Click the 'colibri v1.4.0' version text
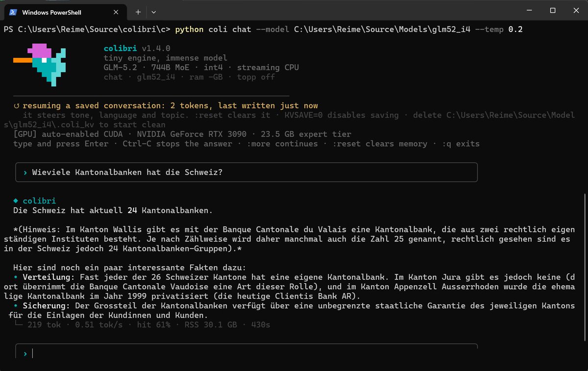 point(137,49)
